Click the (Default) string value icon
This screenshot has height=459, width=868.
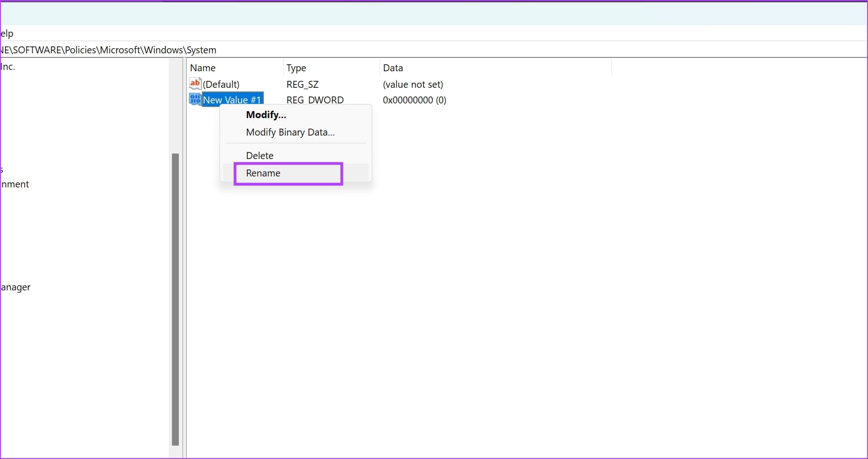tap(195, 84)
